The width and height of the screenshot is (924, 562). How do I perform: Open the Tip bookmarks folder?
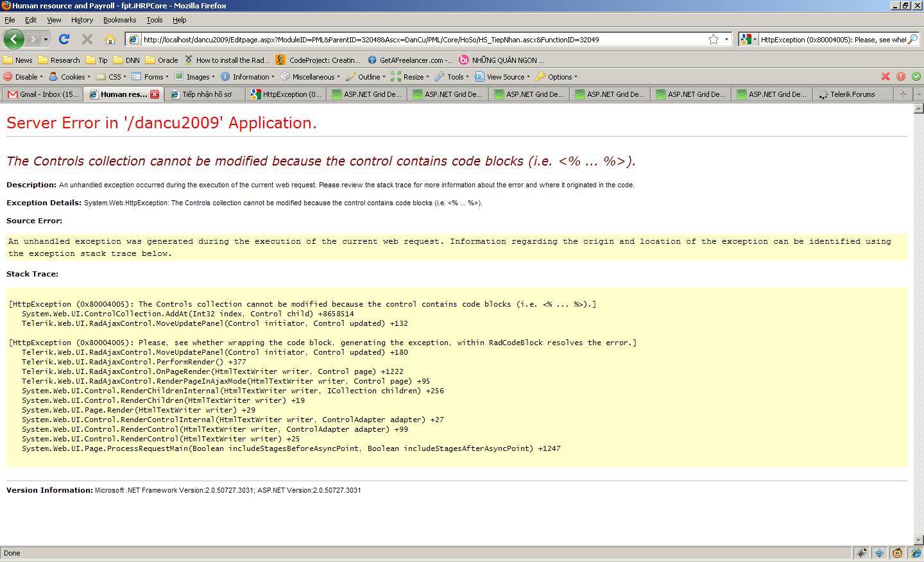pyautogui.click(x=96, y=60)
